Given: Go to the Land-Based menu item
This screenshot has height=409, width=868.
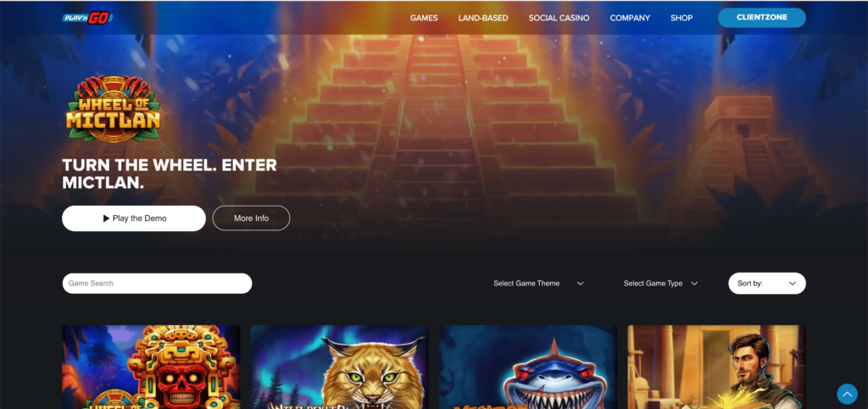Looking at the screenshot, I should 483,18.
